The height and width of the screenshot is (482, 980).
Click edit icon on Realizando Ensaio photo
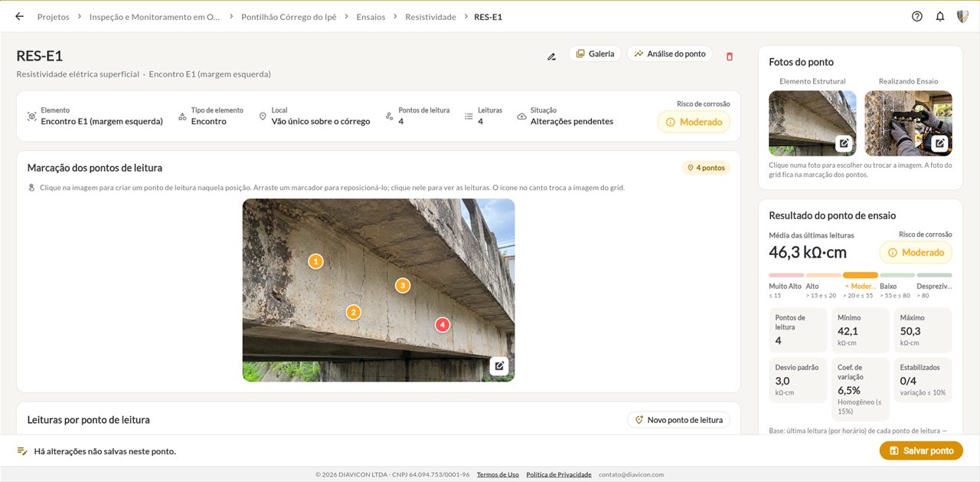point(939,143)
